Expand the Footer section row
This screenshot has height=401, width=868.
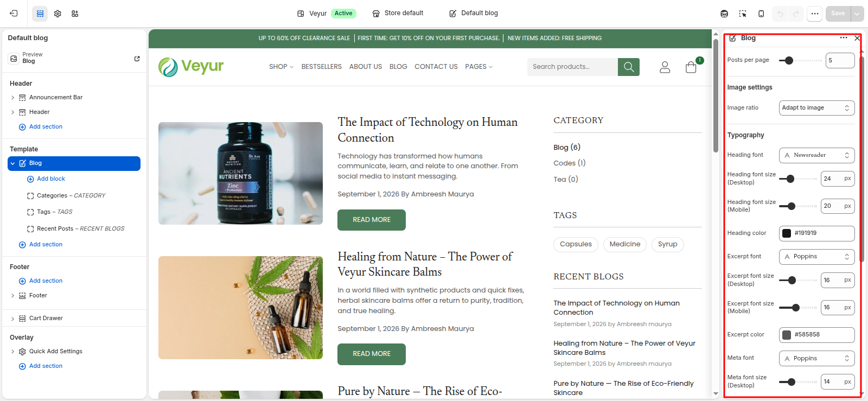click(x=12, y=296)
